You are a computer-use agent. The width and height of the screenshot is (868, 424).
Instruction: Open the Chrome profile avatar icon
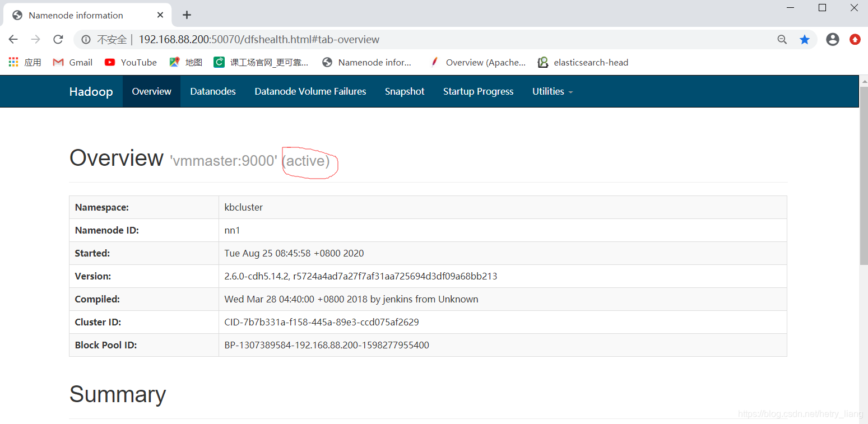coord(833,39)
